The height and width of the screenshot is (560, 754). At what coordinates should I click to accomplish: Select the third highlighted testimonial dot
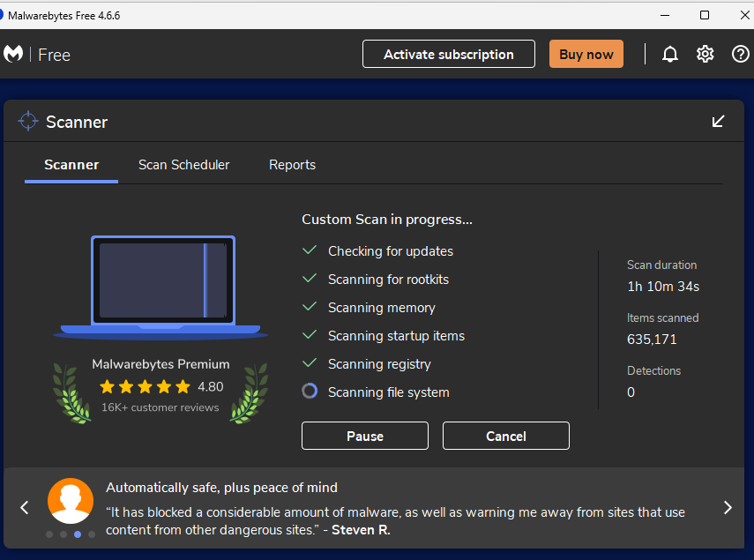tap(78, 534)
